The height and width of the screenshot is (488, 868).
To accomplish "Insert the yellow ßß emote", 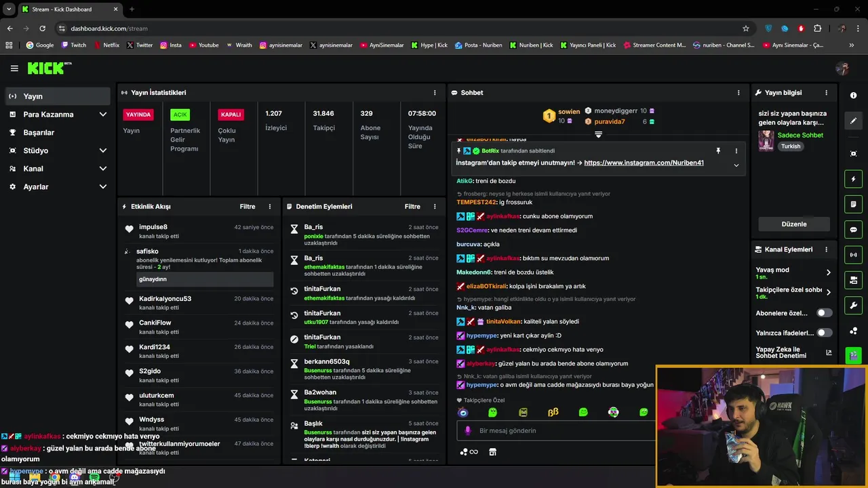I will (x=553, y=412).
